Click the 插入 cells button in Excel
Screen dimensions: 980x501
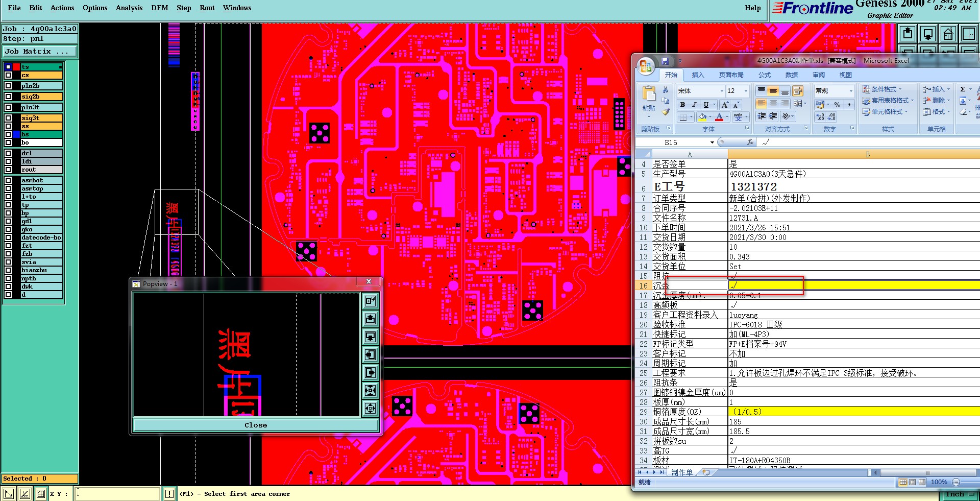tap(936, 89)
